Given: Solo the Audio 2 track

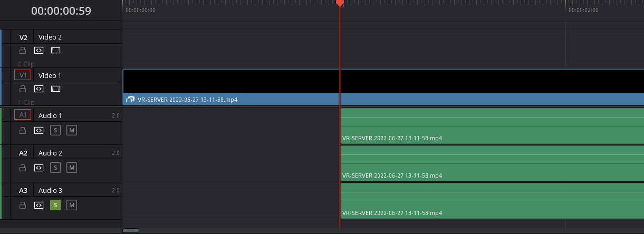Looking at the screenshot, I should 55,168.
